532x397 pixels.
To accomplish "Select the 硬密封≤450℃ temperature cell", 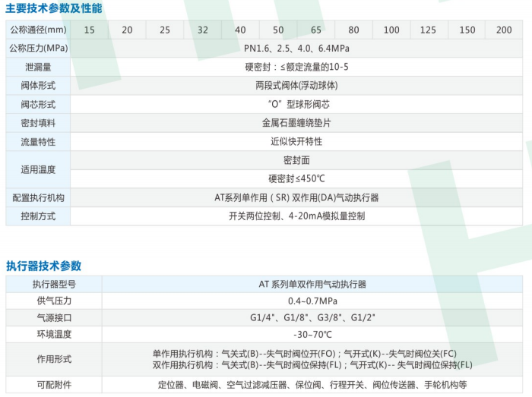I will [296, 178].
